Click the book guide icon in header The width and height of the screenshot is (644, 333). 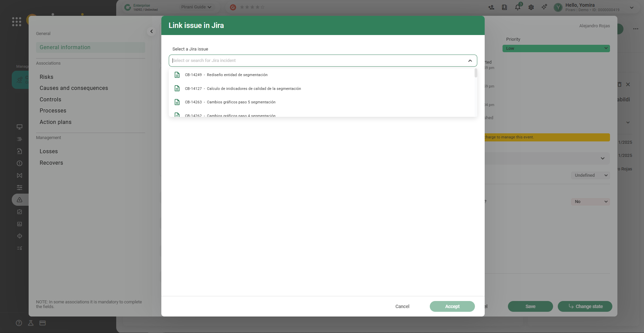tap(504, 7)
